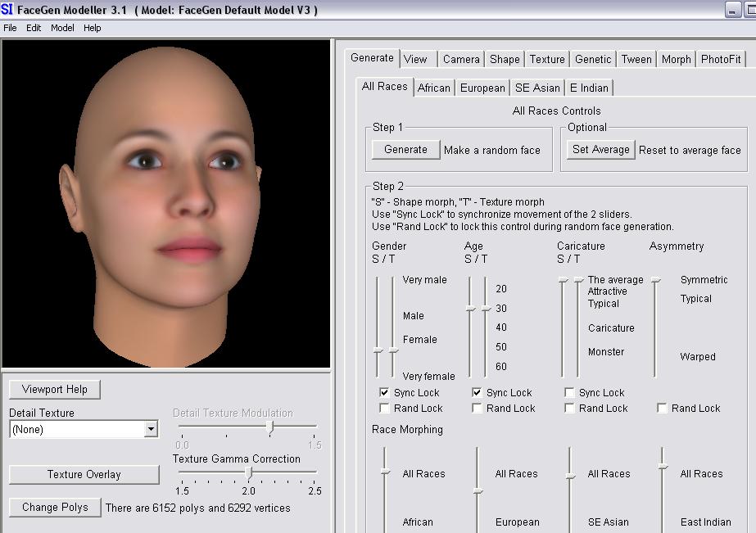Click the African race morphing slider handle
The width and height of the screenshot is (756, 533).
point(385,472)
